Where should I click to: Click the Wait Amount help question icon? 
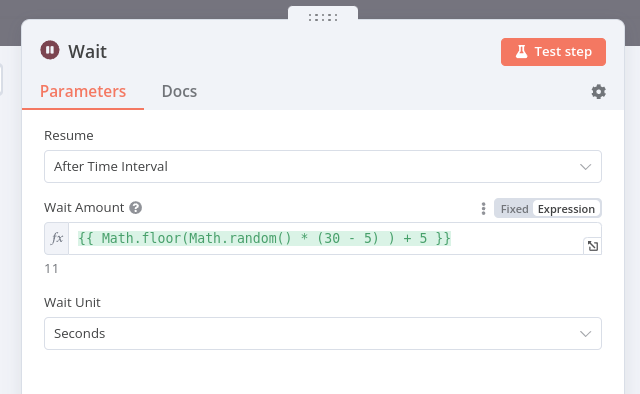click(x=136, y=208)
